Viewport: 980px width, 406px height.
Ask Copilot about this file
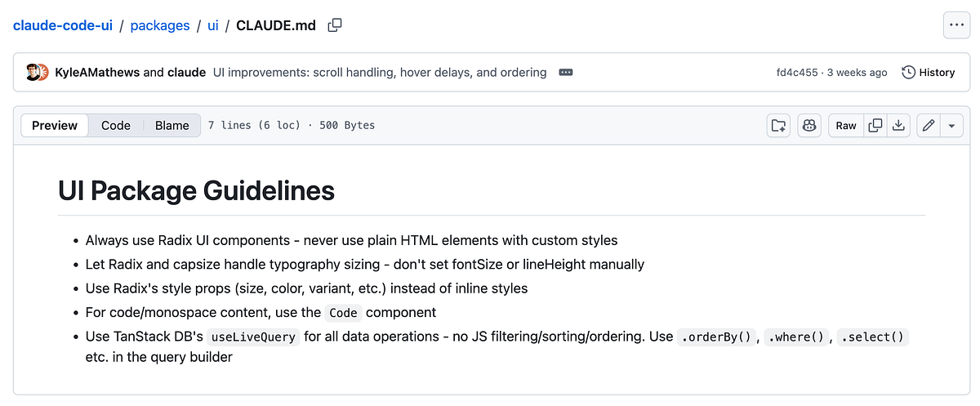tap(808, 125)
